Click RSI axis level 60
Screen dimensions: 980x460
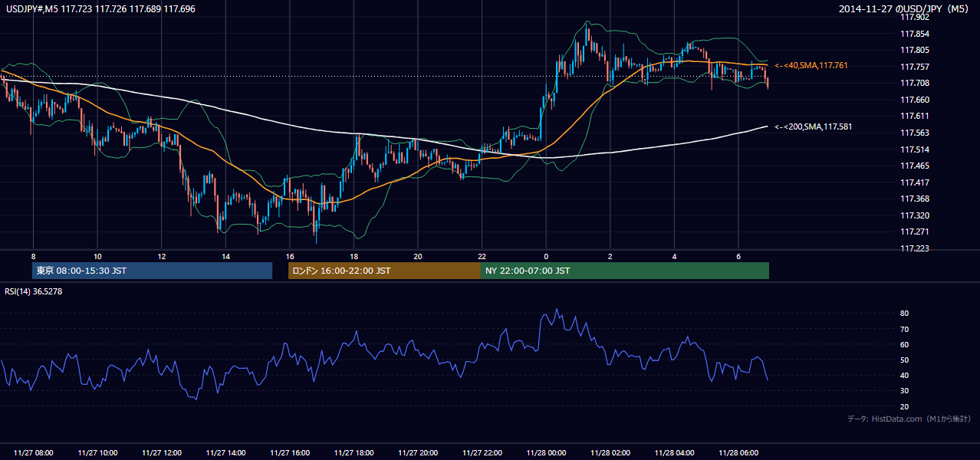pyautogui.click(x=904, y=344)
